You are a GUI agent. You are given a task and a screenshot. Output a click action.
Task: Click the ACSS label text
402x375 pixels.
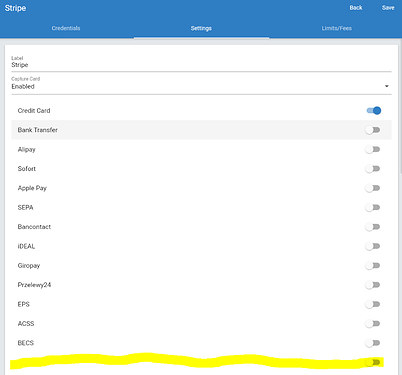coord(26,323)
